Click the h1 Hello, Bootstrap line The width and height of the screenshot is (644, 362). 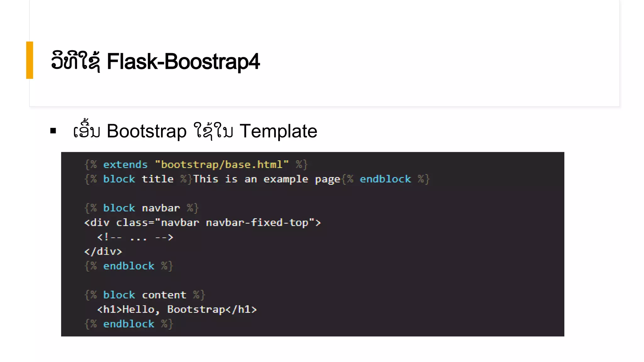click(x=177, y=310)
